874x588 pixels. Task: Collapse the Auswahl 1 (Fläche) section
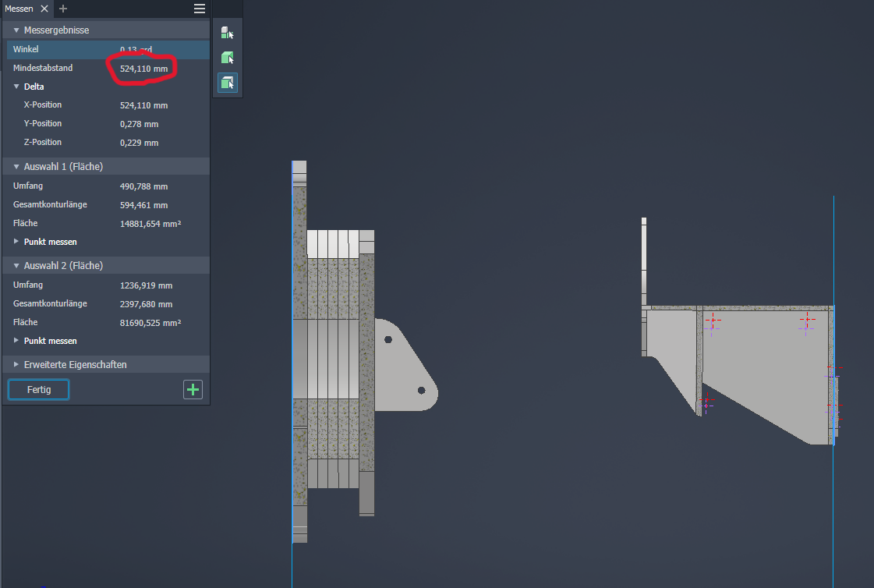point(16,167)
